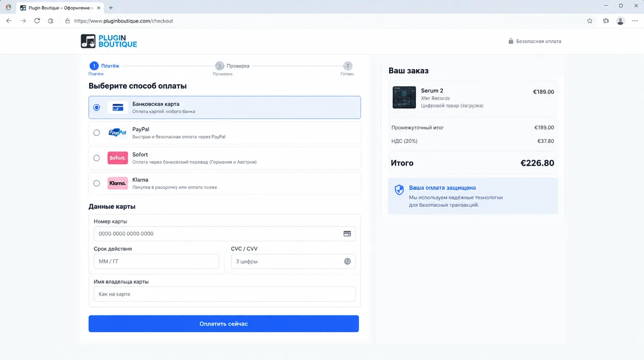644x360 pixels.
Task: Bookmark this page with the star icon
Action: coord(590,21)
